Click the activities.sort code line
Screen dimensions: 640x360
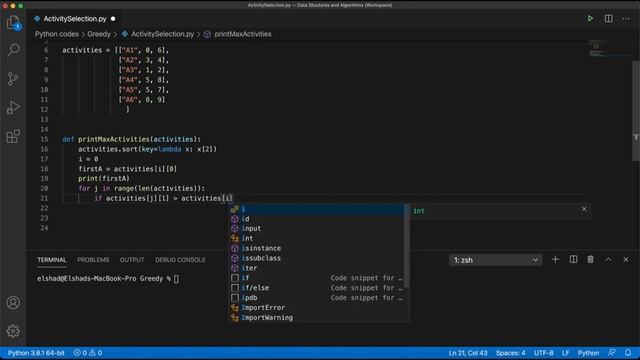click(x=147, y=149)
